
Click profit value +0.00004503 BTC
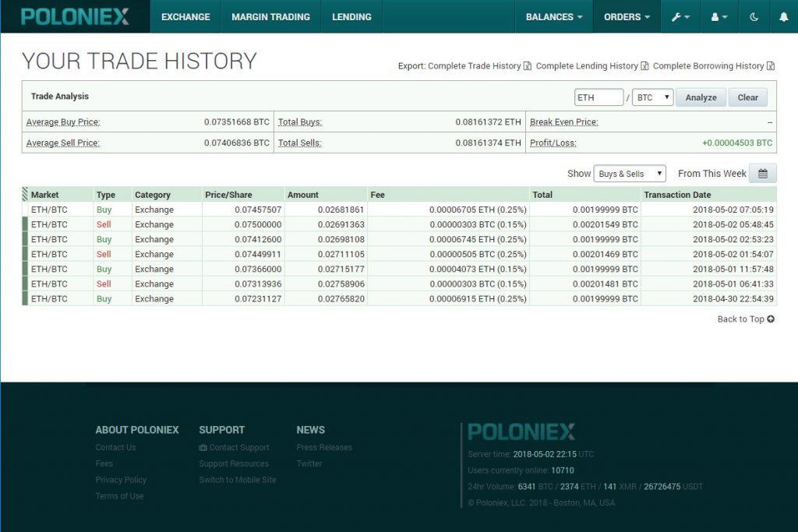pos(737,143)
